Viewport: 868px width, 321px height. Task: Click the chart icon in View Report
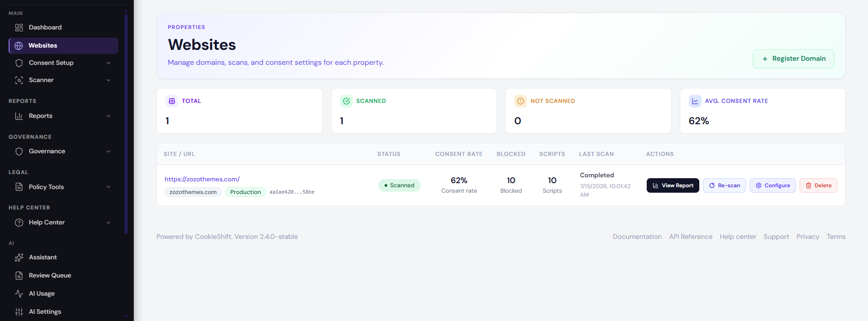coord(655,185)
